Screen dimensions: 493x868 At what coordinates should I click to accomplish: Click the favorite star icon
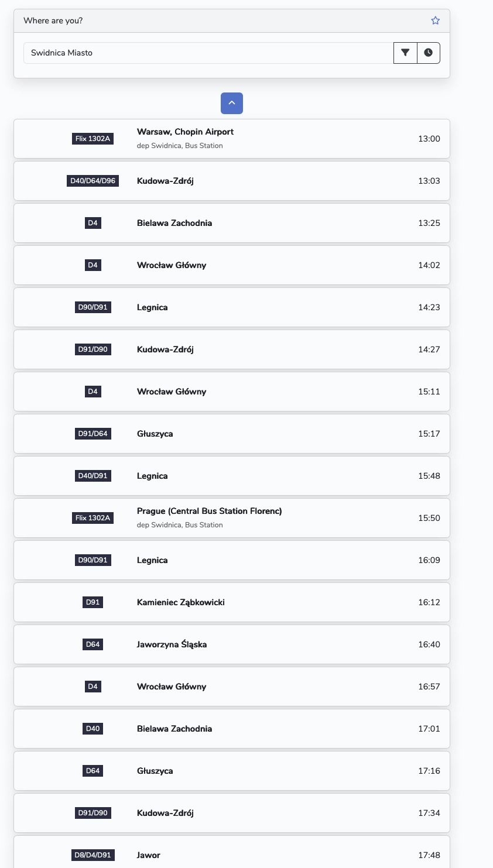pos(435,20)
